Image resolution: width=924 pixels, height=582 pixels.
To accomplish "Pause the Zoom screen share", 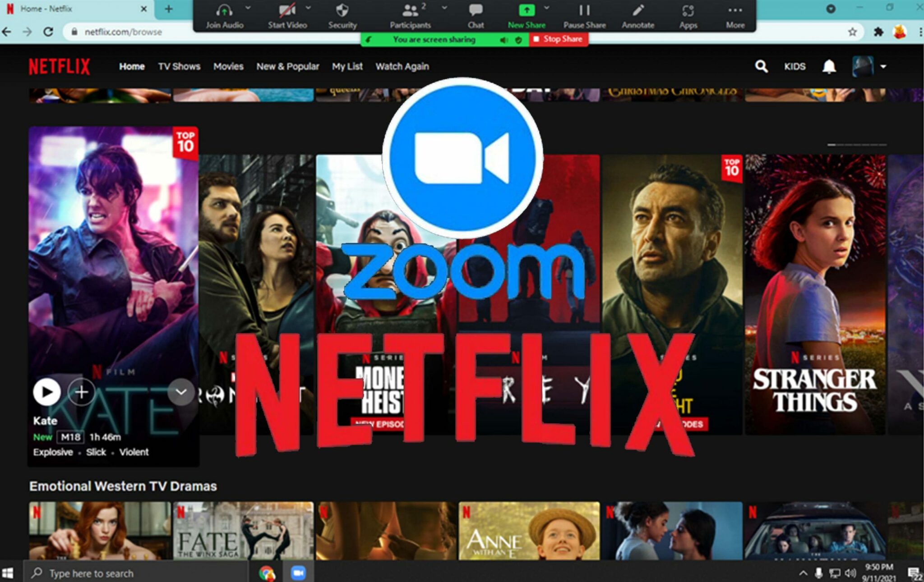I will [584, 16].
